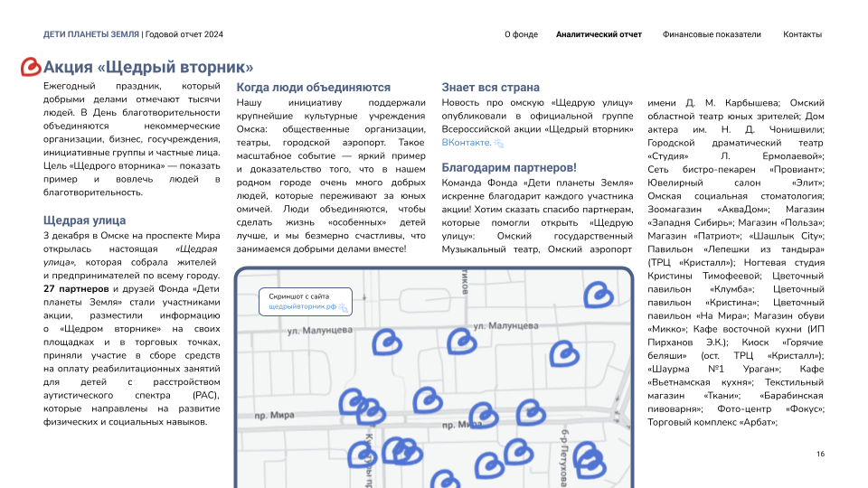Select the heart marker over the vertical Ку… street label
Image resolution: width=868 pixels, height=488 pixels.
[362, 455]
